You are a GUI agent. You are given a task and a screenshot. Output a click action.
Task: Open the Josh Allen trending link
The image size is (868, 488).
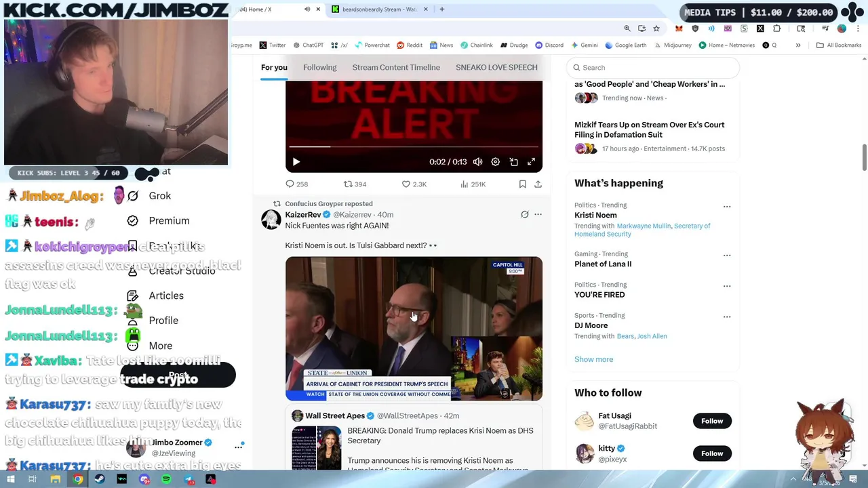(652, 336)
